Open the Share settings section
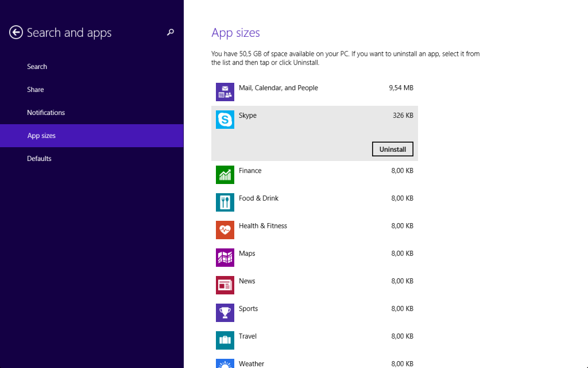Image resolution: width=588 pixels, height=368 pixels. (91, 89)
